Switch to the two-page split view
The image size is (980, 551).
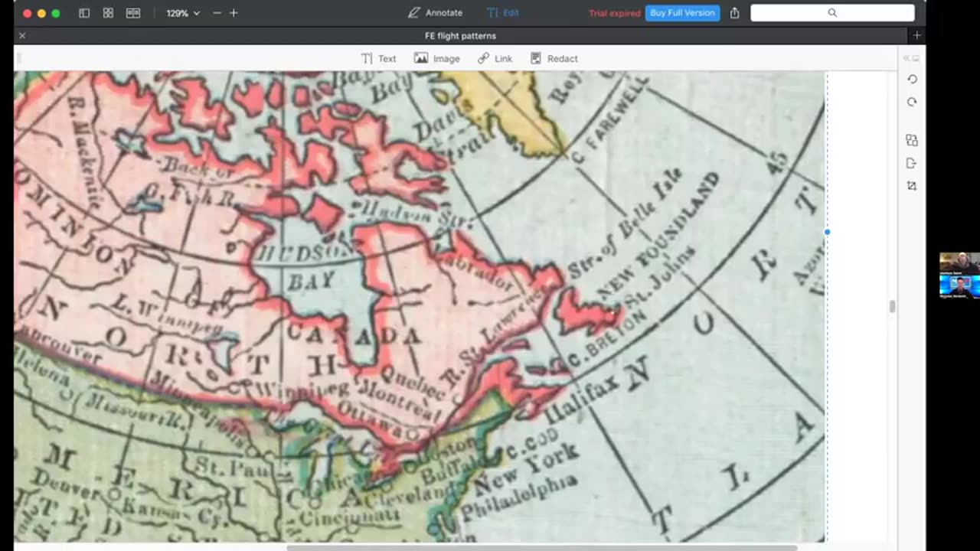tap(133, 13)
